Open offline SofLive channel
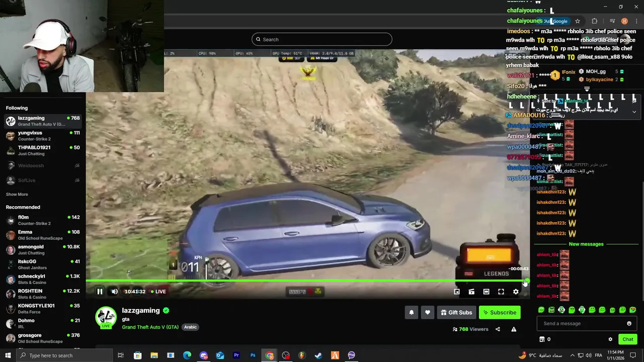This screenshot has height=362, width=644. pos(43,180)
